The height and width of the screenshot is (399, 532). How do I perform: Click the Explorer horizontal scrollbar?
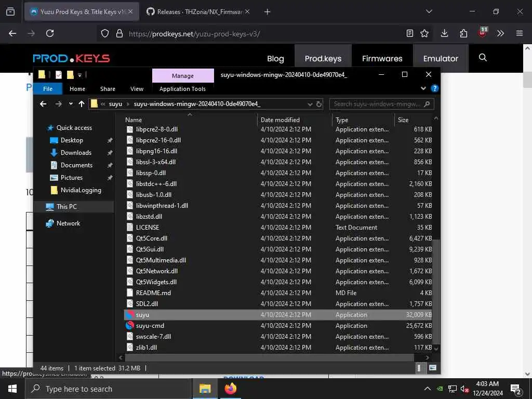270,357
